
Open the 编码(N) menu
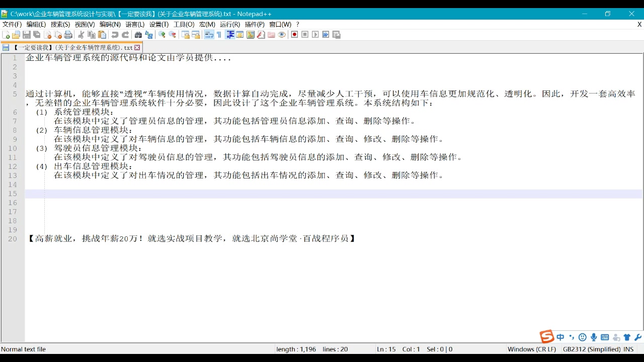click(110, 24)
